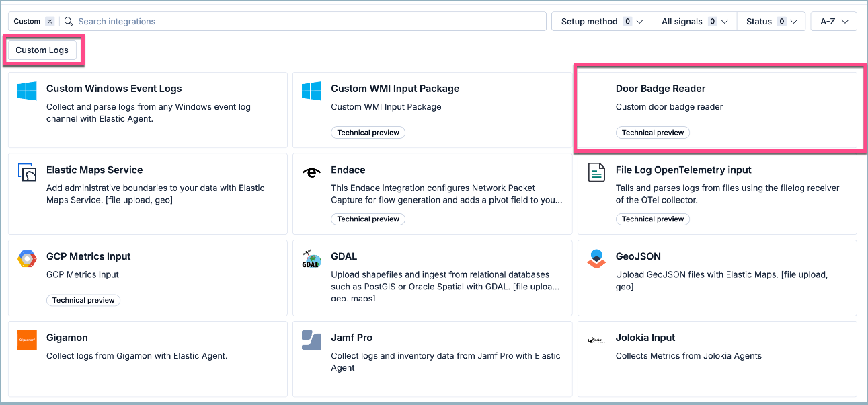Open the Custom WMI Input Package title
The image size is (868, 405).
(x=395, y=89)
